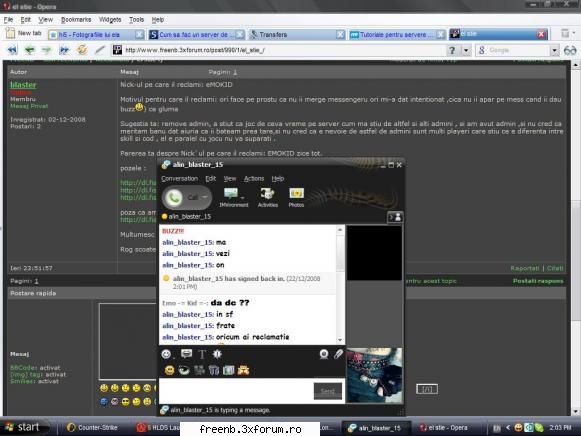581x436 pixels.
Task: Click the hugging faces icon in chat toolbar
Action: pyautogui.click(x=243, y=370)
